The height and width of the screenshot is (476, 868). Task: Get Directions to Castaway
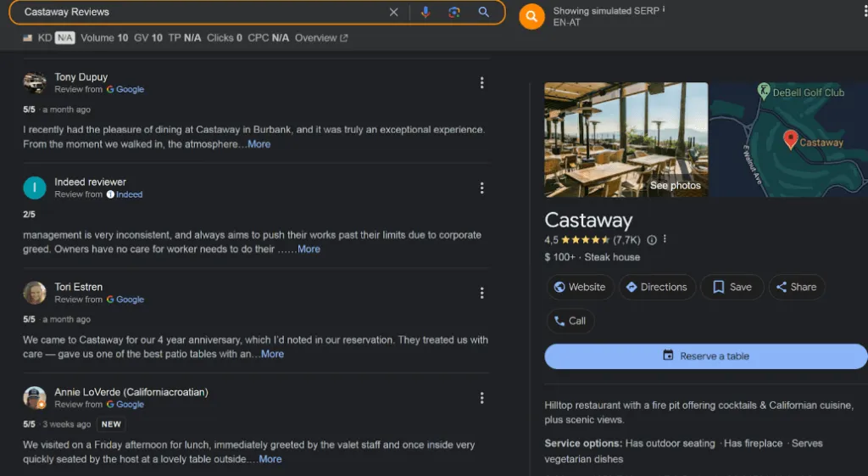[657, 287]
